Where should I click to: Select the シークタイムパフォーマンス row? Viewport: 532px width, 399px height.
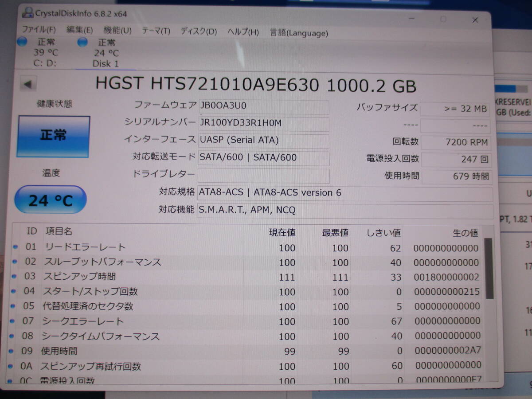[x=246, y=336]
